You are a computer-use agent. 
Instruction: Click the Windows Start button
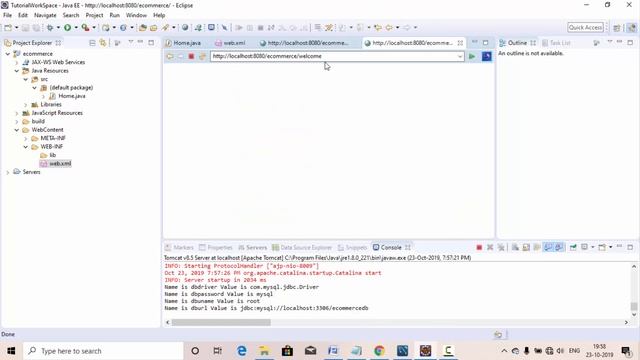point(11,351)
